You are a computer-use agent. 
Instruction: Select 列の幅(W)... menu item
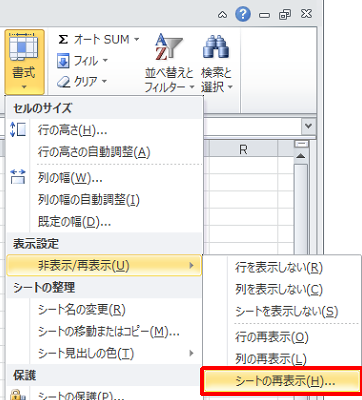pyautogui.click(x=104, y=178)
